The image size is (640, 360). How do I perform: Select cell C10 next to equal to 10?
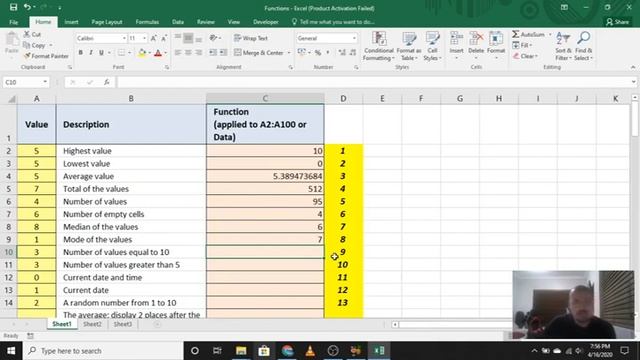(x=265, y=252)
